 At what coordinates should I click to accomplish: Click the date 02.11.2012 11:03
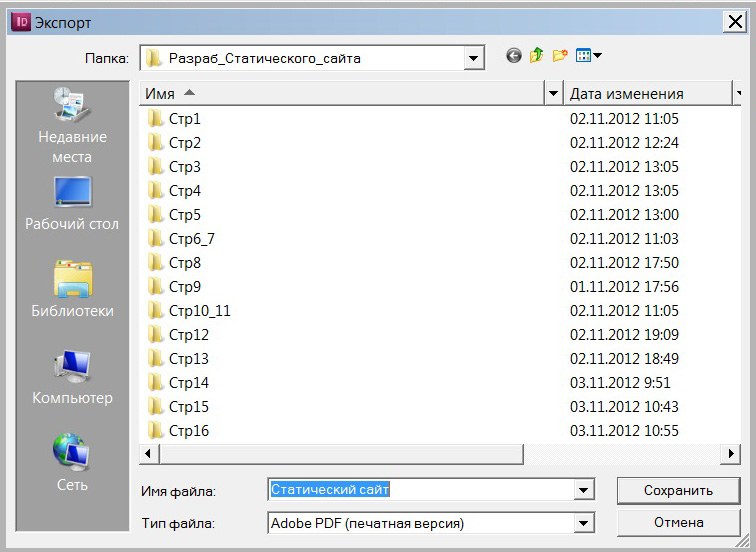[x=624, y=239]
